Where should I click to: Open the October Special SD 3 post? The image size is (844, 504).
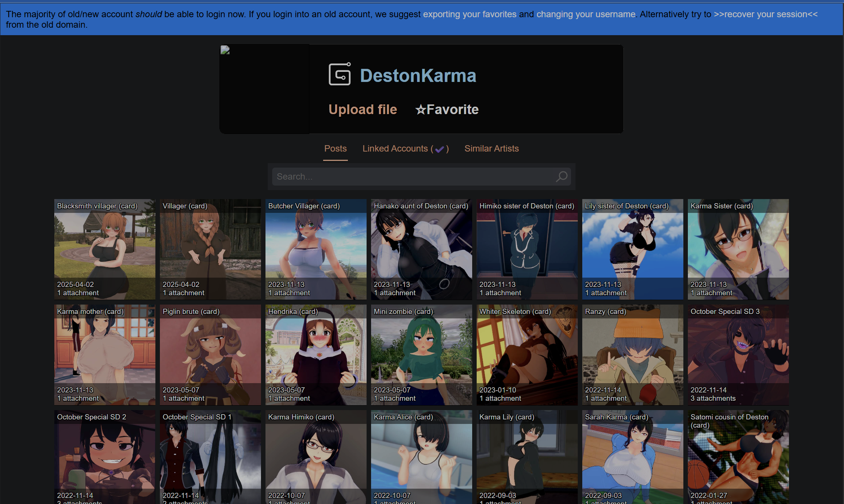click(x=738, y=355)
